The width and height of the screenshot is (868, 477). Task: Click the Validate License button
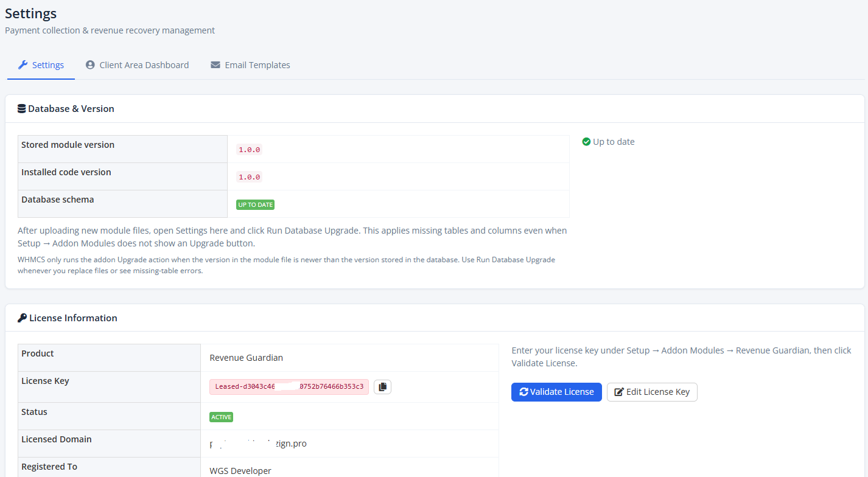click(556, 392)
